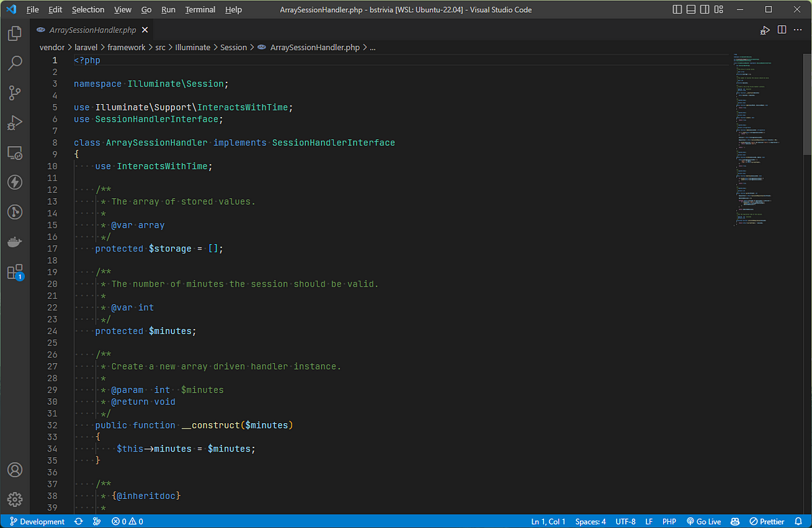Click the PHP file icon in the breadcrumb
The height and width of the screenshot is (528, 812).
coord(262,47)
